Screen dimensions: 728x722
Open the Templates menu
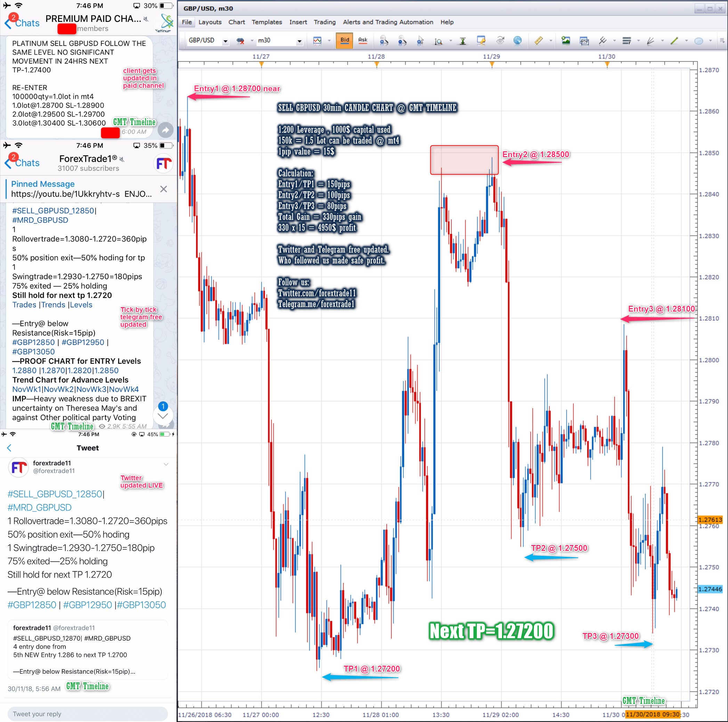pos(267,22)
